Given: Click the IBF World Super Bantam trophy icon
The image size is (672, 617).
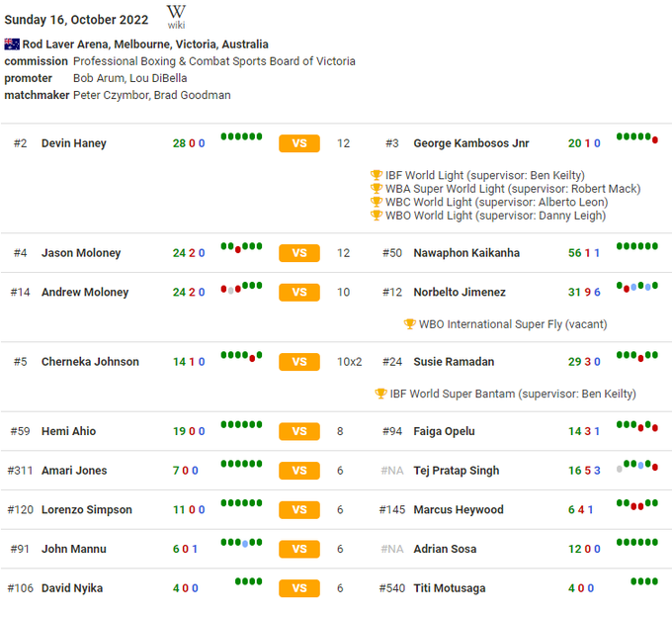Looking at the screenshot, I should 380,394.
